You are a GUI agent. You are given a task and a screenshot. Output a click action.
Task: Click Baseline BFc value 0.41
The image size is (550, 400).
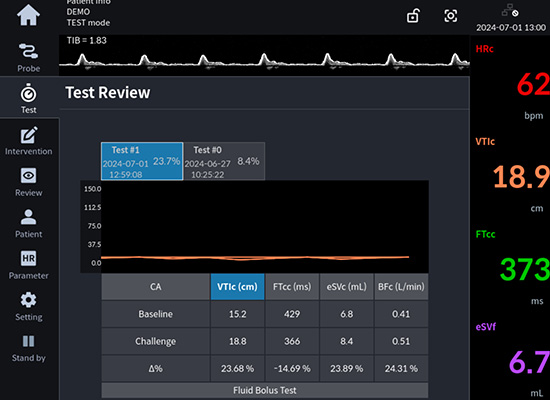click(x=401, y=314)
